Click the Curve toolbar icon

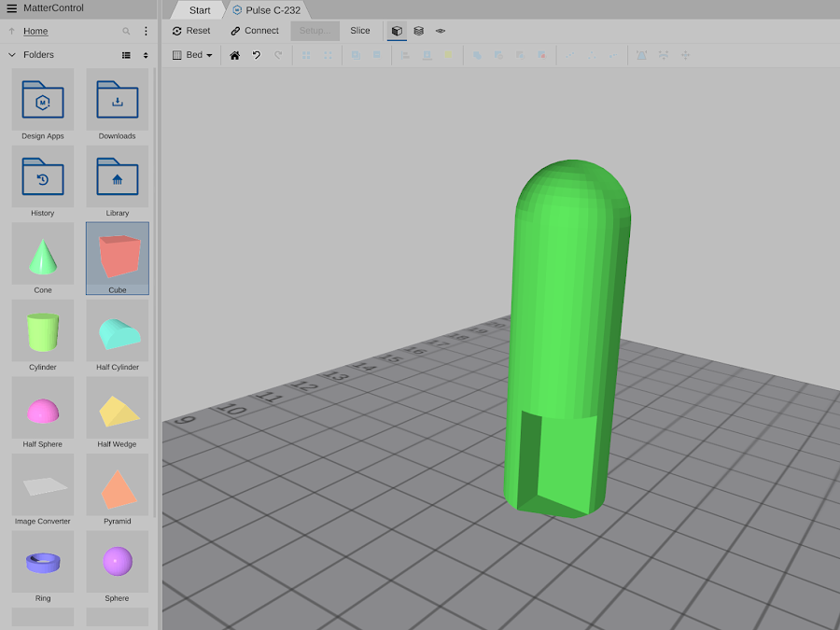pyautogui.click(x=664, y=55)
